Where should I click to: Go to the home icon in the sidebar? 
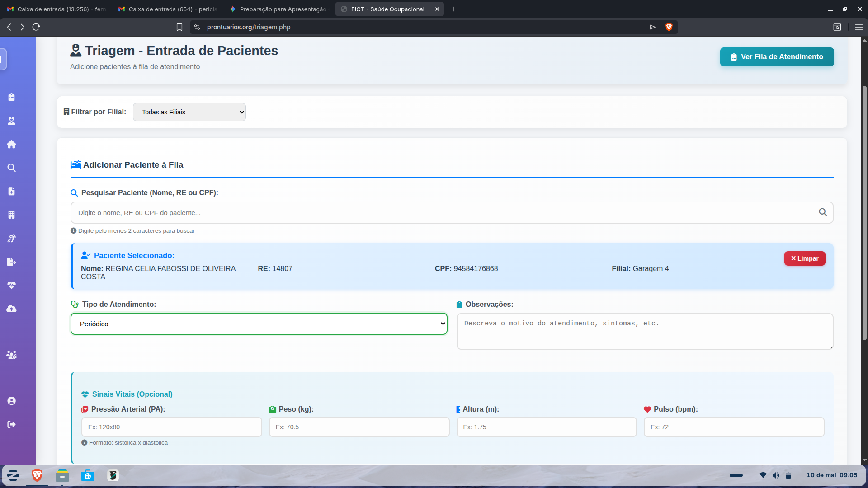click(x=12, y=144)
